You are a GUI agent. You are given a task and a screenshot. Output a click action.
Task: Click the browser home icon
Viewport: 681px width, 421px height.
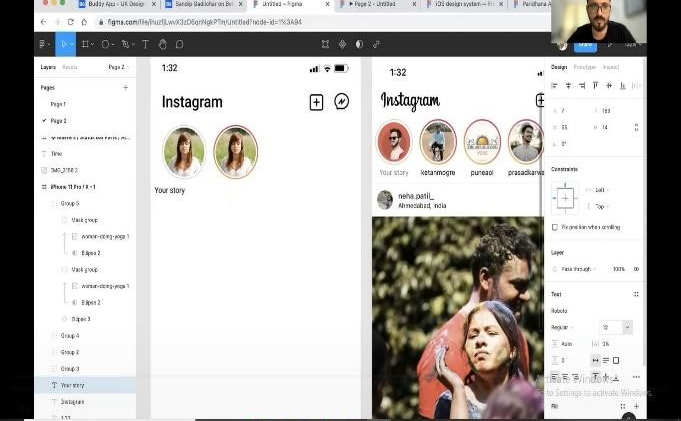(84, 22)
